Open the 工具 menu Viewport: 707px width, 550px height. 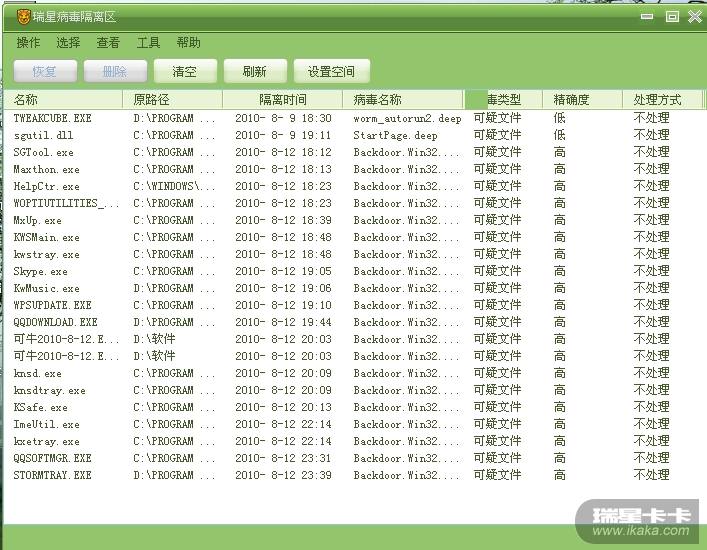tap(148, 43)
